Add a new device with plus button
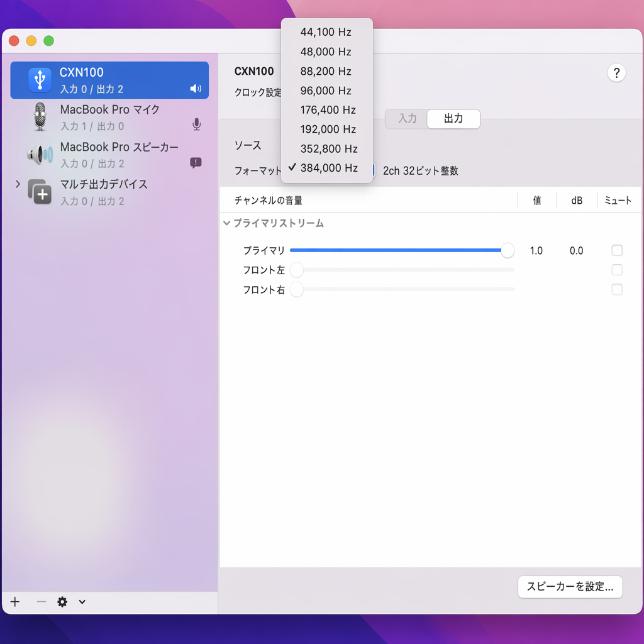 (x=15, y=602)
